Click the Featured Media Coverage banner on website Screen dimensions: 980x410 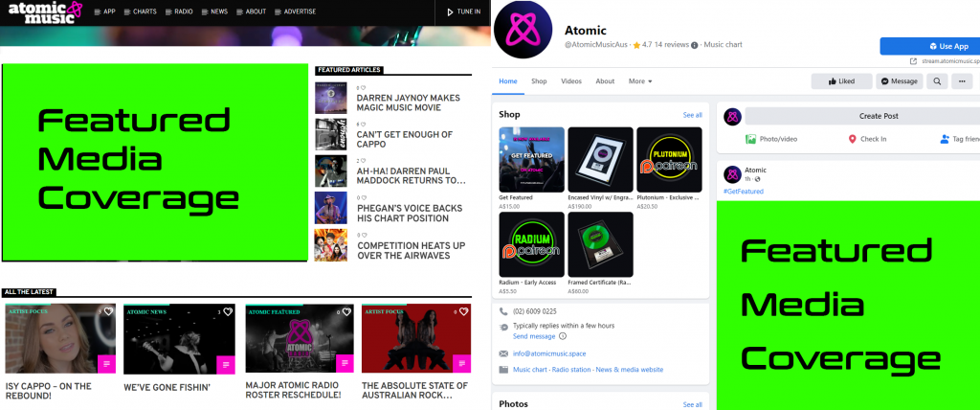click(155, 162)
